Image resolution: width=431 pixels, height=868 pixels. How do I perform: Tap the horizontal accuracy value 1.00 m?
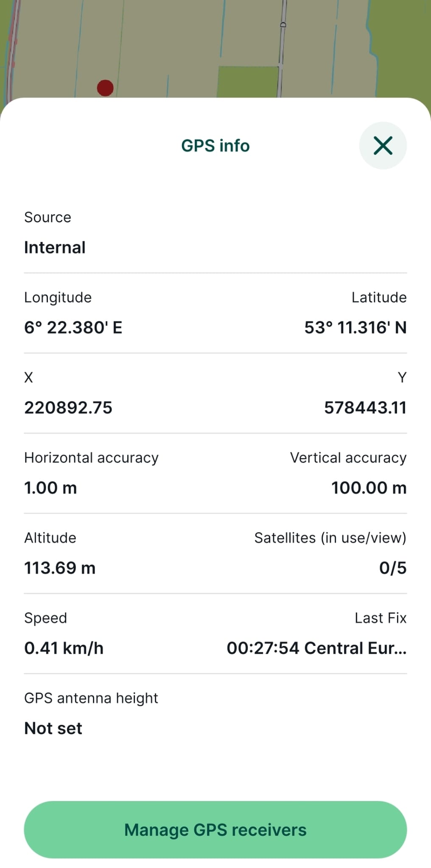click(50, 488)
